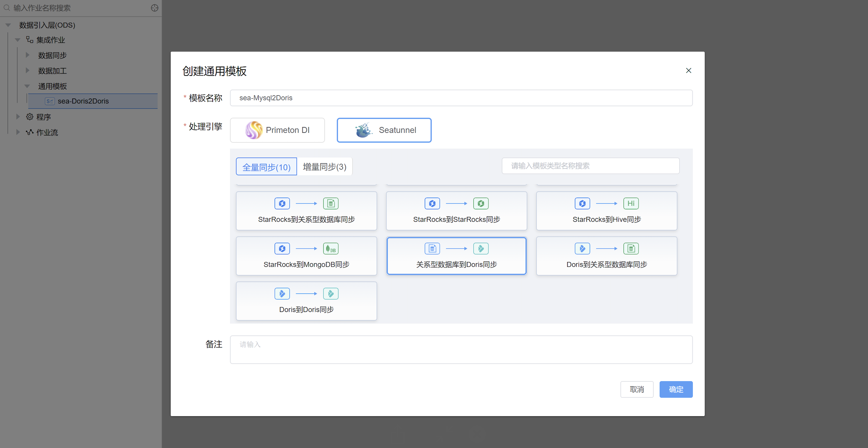The height and width of the screenshot is (448, 868).
Task: Select Primeton DI as processing engine
Action: point(277,130)
